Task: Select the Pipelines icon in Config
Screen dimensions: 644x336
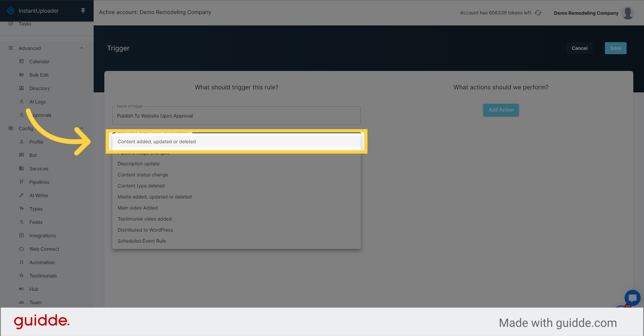Action: (21, 182)
